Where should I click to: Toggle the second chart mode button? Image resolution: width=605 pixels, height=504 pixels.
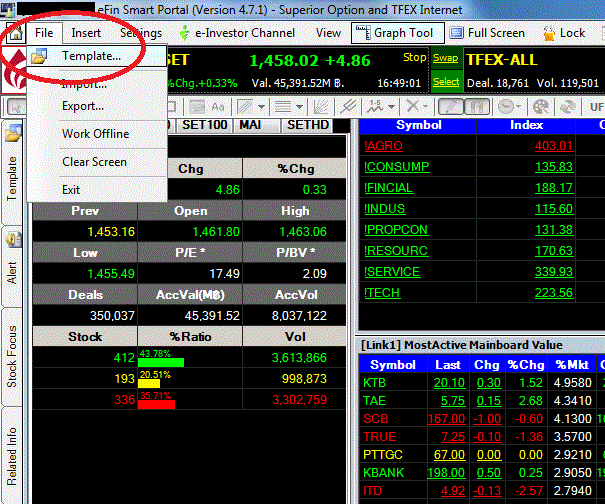pos(477,107)
